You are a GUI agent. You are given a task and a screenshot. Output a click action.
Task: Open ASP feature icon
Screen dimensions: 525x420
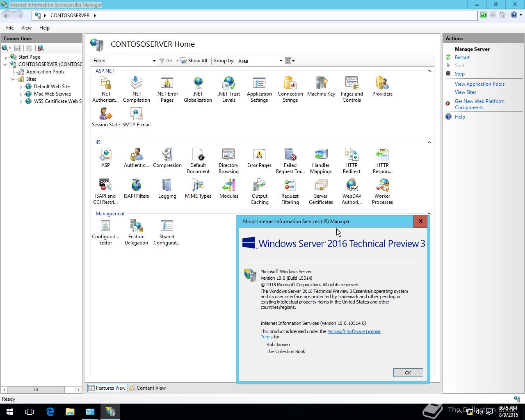(x=105, y=158)
